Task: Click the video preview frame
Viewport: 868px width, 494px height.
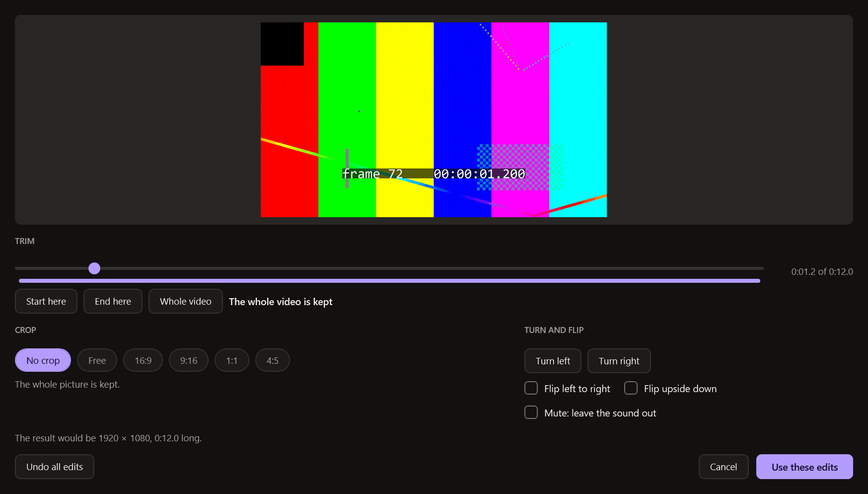Action: pyautogui.click(x=434, y=120)
